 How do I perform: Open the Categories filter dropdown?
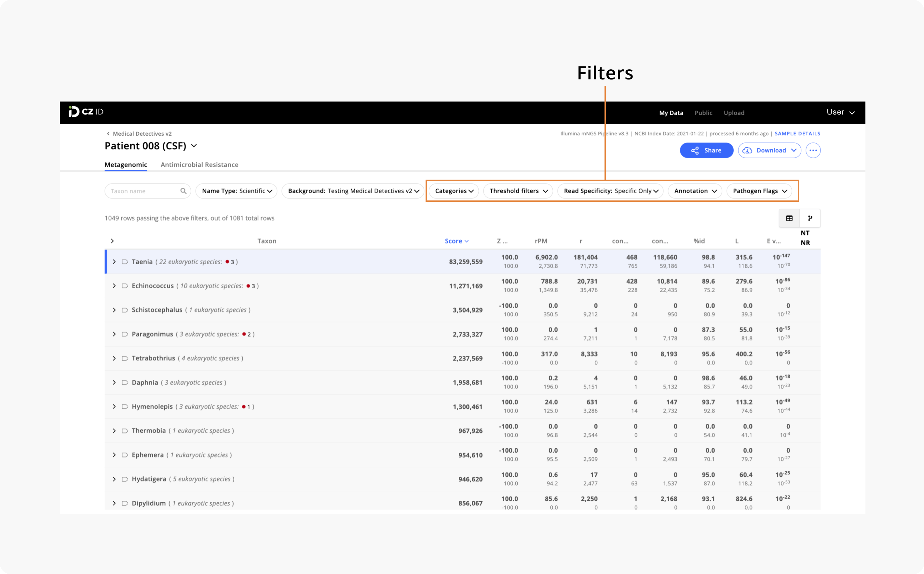[x=454, y=191]
